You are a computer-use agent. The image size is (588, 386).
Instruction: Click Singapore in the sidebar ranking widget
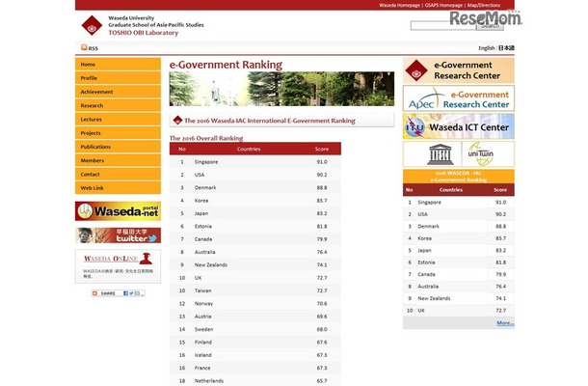(429, 202)
